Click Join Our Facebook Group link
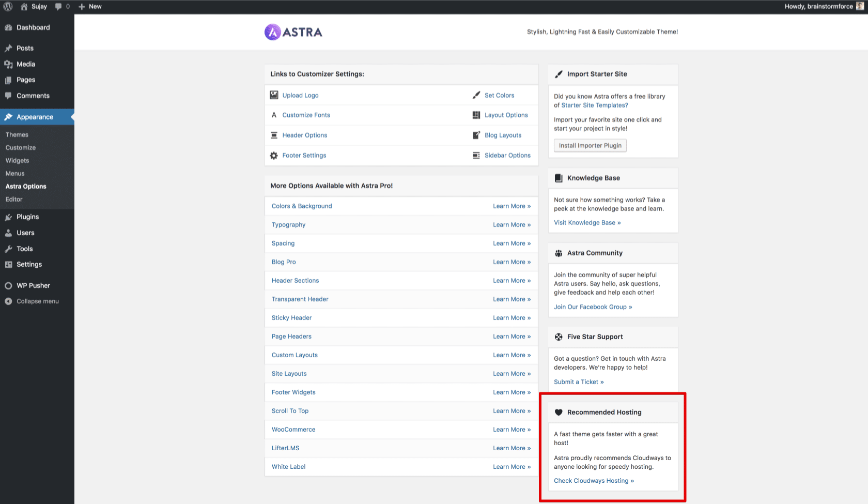 [x=593, y=307]
